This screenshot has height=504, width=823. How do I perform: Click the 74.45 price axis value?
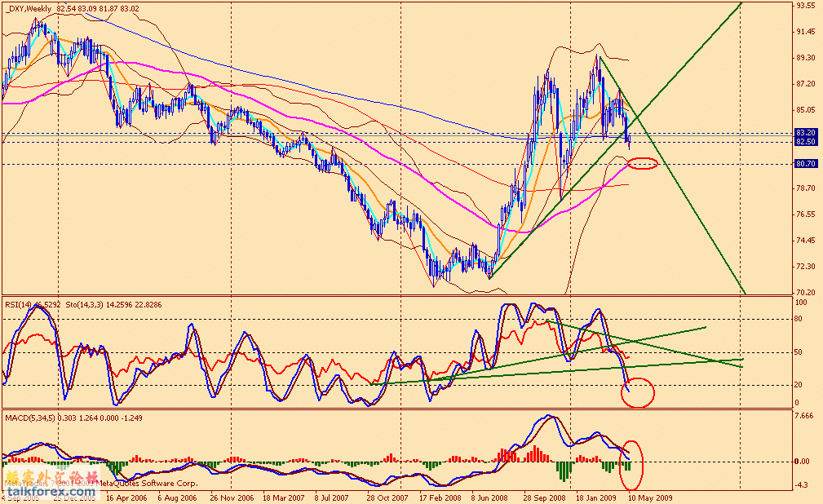tap(806, 241)
